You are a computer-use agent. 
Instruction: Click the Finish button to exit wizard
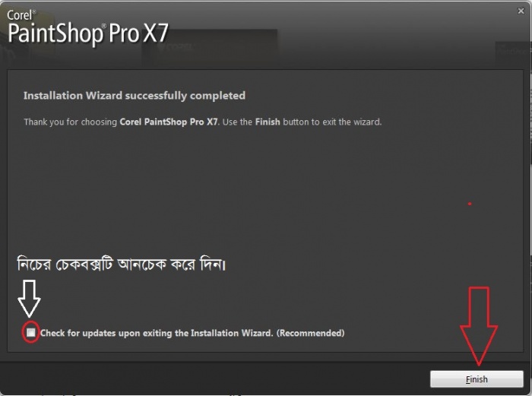[477, 379]
